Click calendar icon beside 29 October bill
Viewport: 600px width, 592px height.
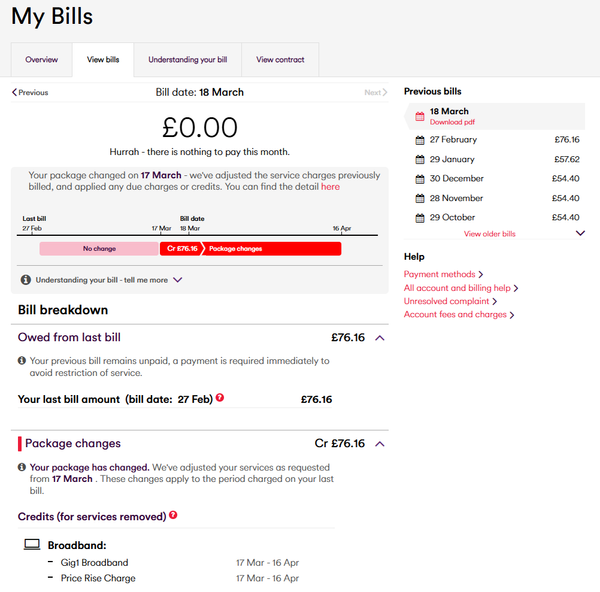(x=420, y=218)
